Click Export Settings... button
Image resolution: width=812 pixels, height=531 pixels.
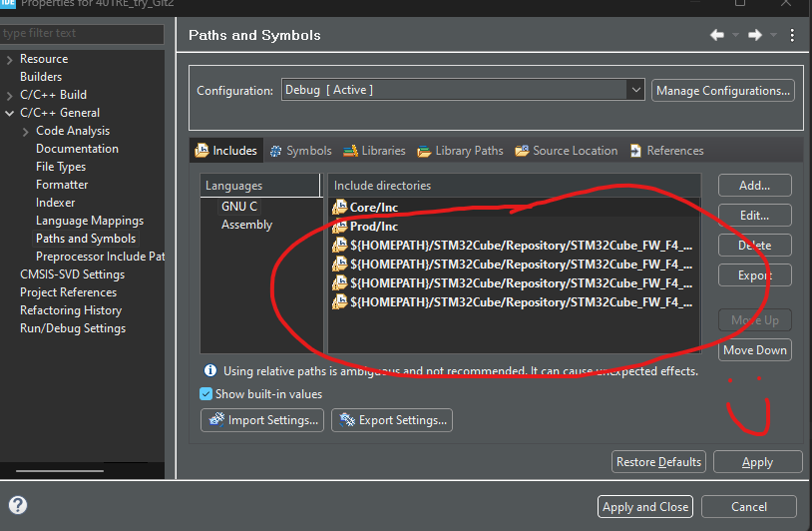(x=392, y=420)
